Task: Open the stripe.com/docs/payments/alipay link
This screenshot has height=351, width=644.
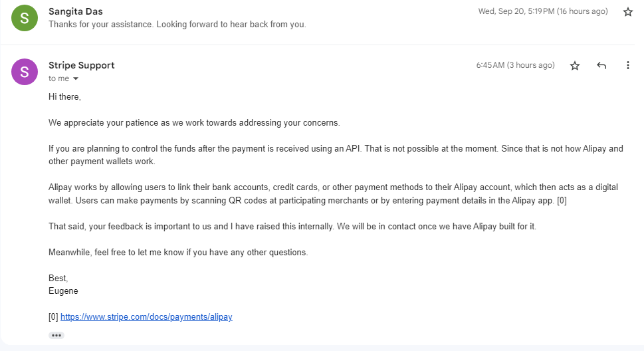Action: point(146,317)
